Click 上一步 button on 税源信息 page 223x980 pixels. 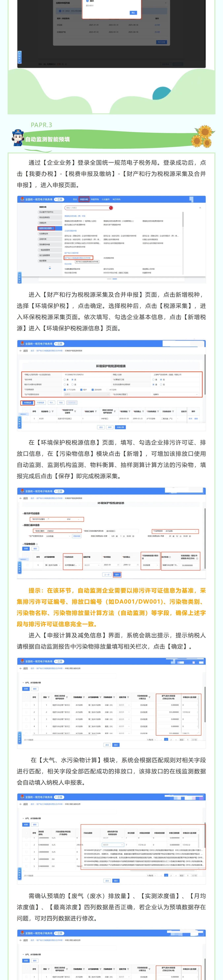[107, 574]
